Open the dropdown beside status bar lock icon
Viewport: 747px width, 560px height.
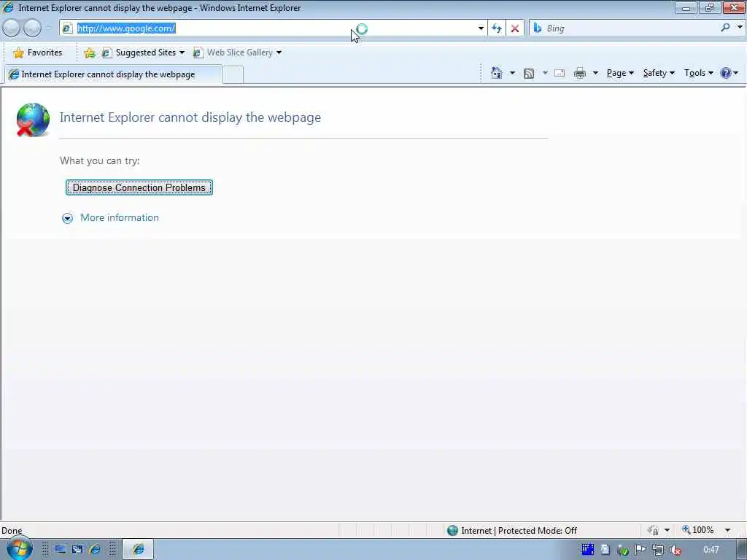pyautogui.click(x=667, y=530)
